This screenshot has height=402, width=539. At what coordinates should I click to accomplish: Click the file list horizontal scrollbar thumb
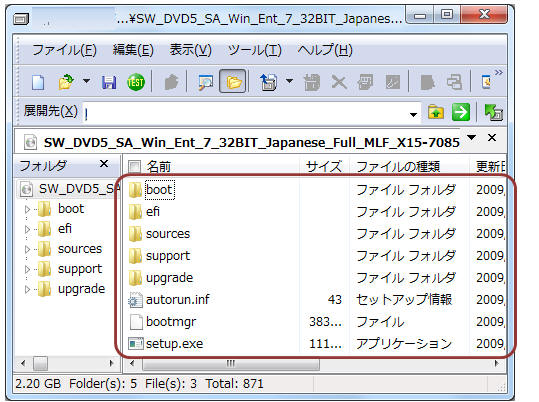click(x=231, y=364)
